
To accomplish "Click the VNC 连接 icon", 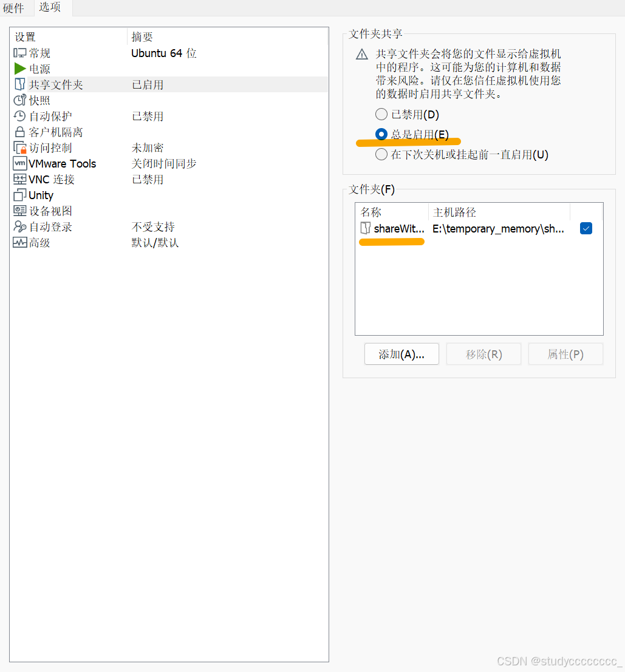I will tap(19, 179).
